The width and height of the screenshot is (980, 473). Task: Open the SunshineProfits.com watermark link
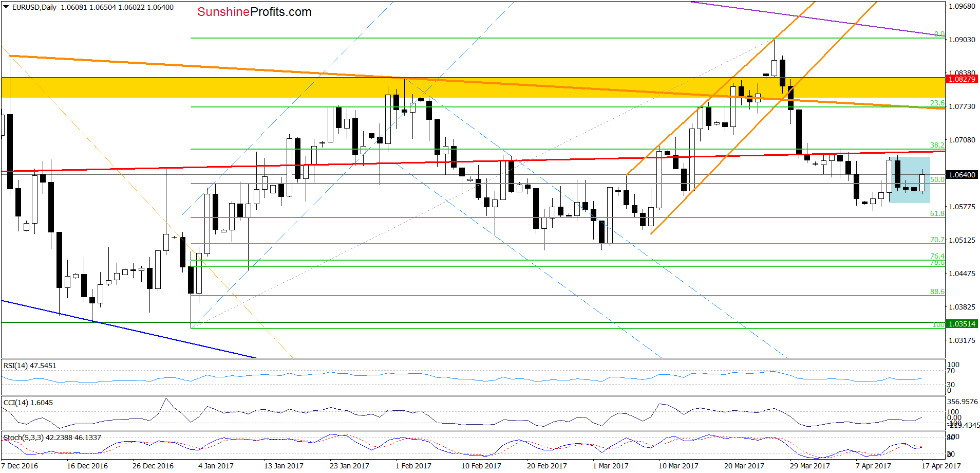pos(254,12)
